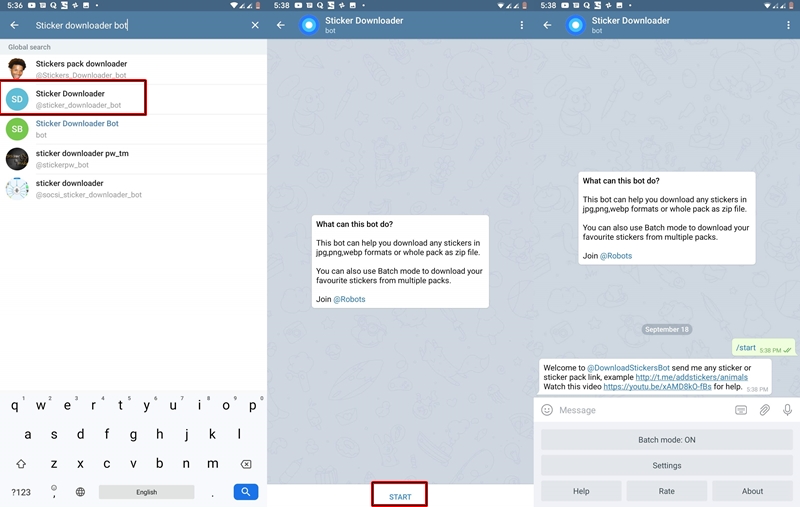The width and height of the screenshot is (800, 507).
Task: Go back from middle Sticker Downloader chat
Action: (x=281, y=25)
